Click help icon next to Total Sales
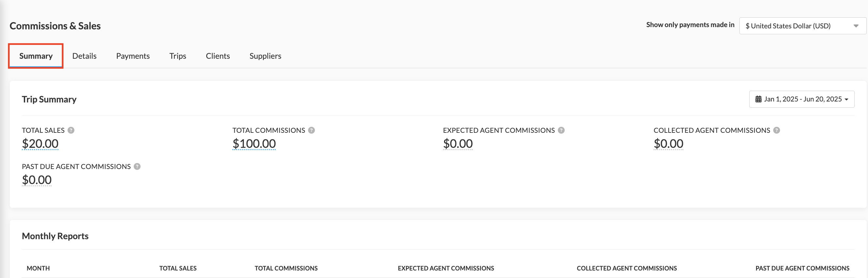868x278 pixels. pos(71,130)
